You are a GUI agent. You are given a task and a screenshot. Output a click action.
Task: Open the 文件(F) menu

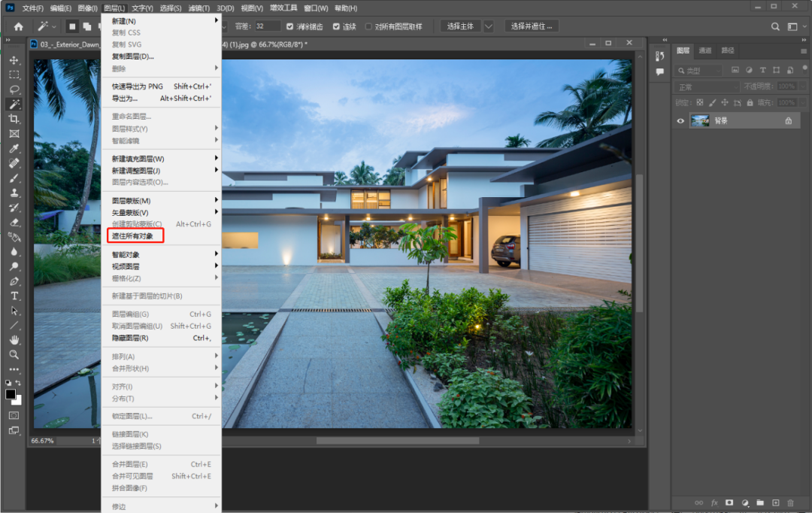click(x=32, y=8)
